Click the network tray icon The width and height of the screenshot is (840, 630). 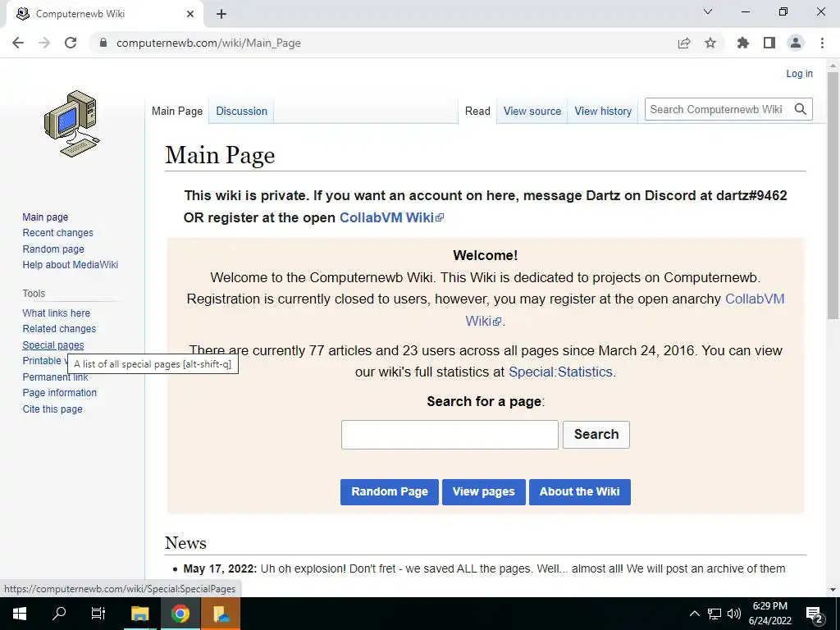click(x=714, y=614)
